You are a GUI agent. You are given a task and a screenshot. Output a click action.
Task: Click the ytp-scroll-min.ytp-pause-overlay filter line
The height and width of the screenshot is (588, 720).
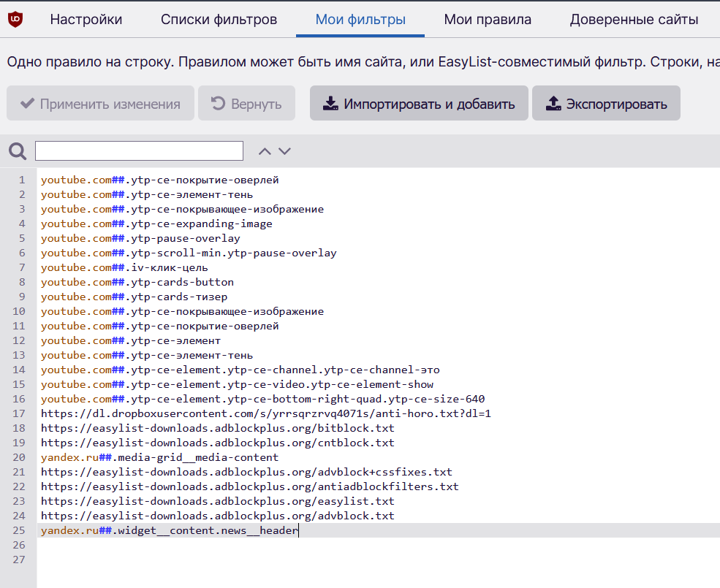tap(189, 253)
